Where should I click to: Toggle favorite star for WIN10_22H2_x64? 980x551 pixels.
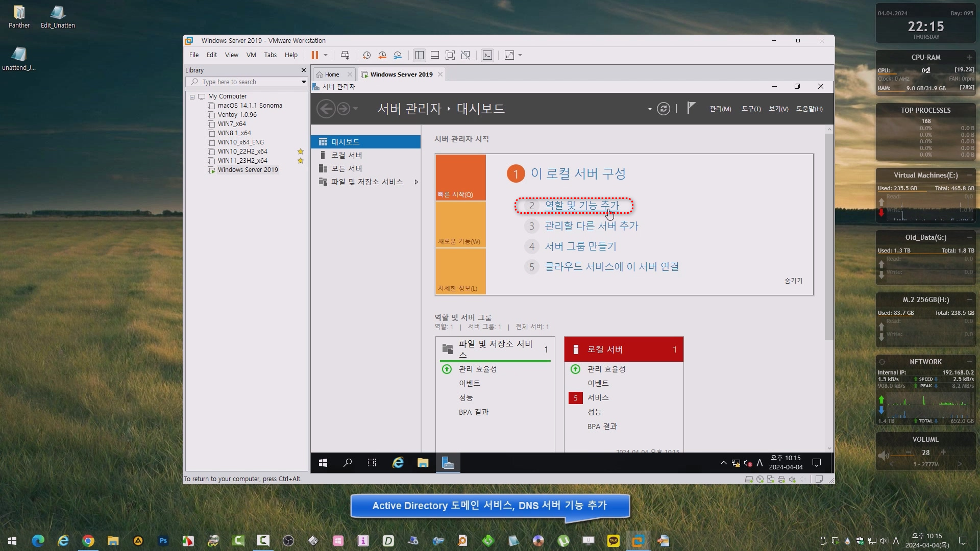point(301,152)
